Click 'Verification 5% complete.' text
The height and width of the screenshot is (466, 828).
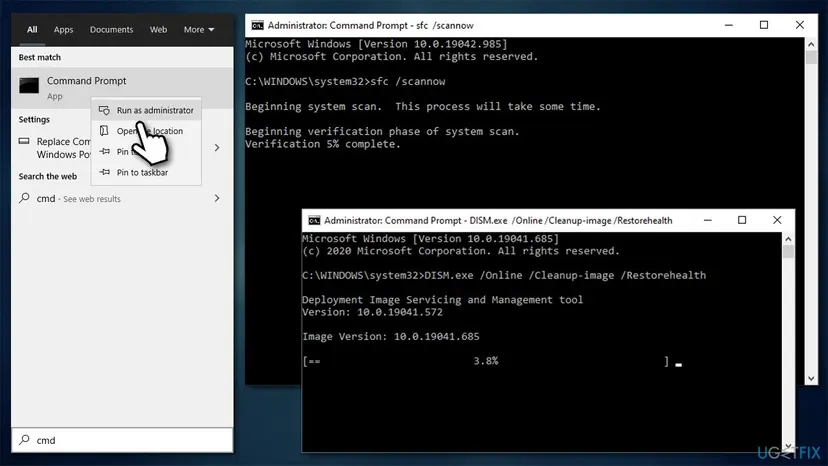point(323,144)
